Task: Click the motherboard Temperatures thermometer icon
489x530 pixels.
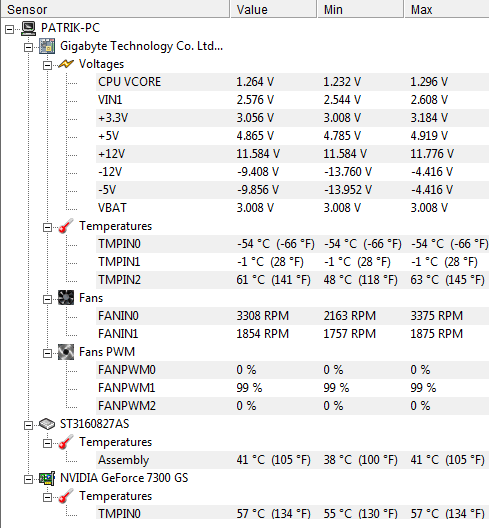Action: click(66, 226)
